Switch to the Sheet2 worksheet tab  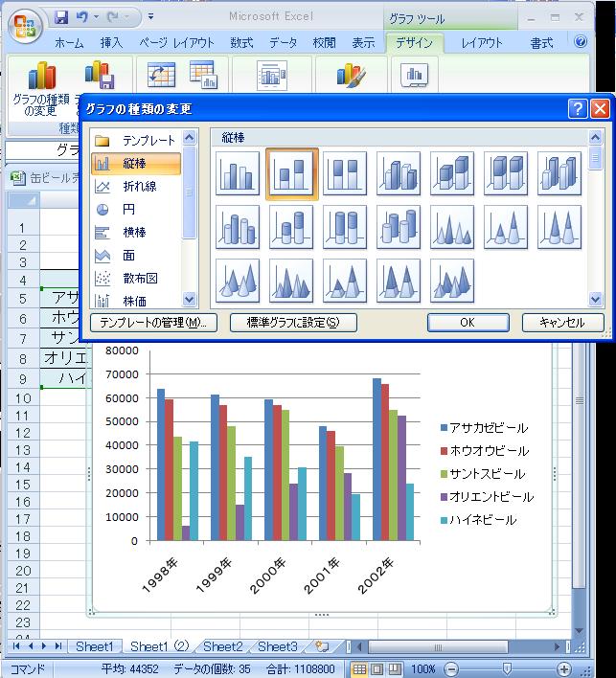pyautogui.click(x=223, y=646)
